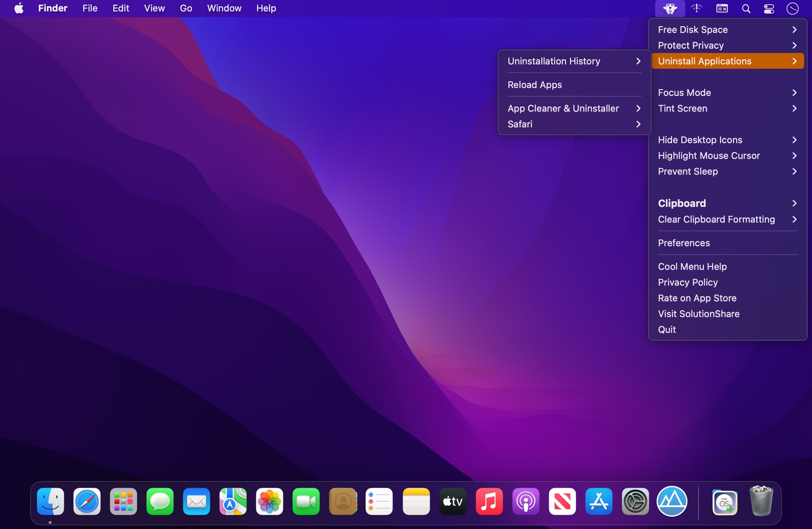Open the Photos app from Dock

(x=269, y=501)
